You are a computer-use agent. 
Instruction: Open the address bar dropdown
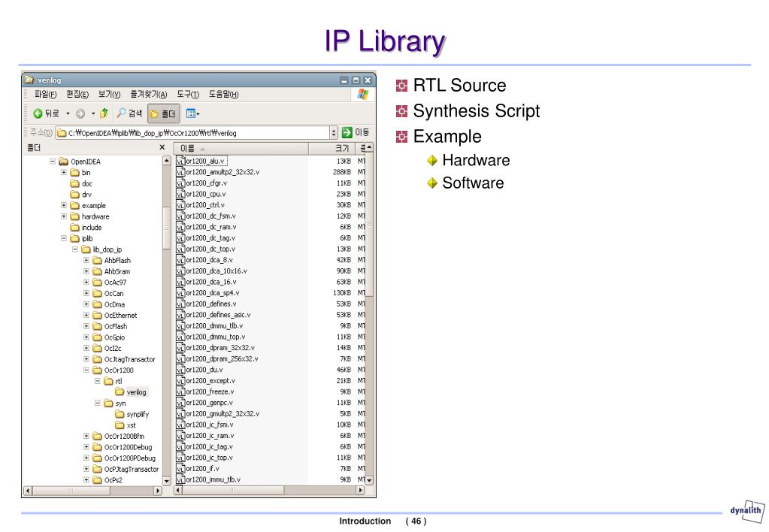[x=334, y=133]
